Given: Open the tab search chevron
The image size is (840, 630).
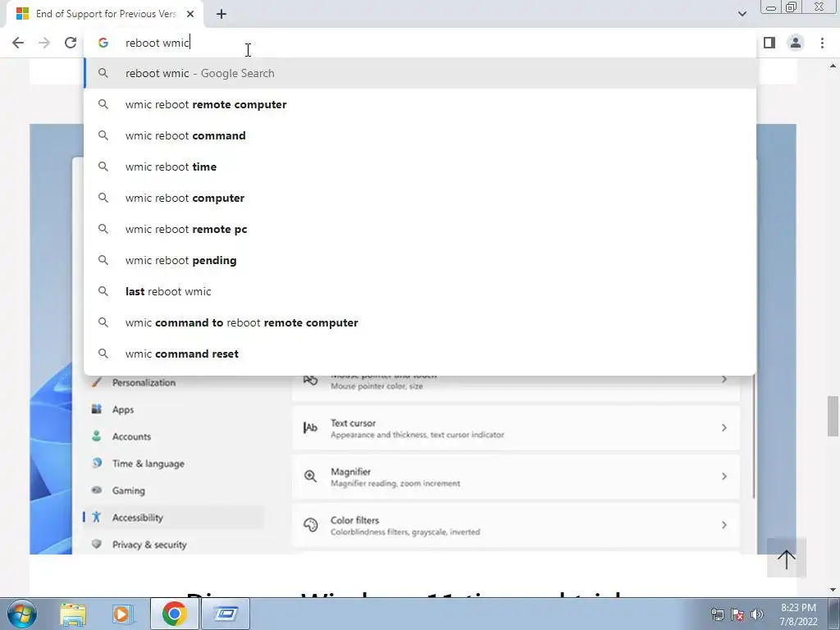Looking at the screenshot, I should [x=742, y=14].
